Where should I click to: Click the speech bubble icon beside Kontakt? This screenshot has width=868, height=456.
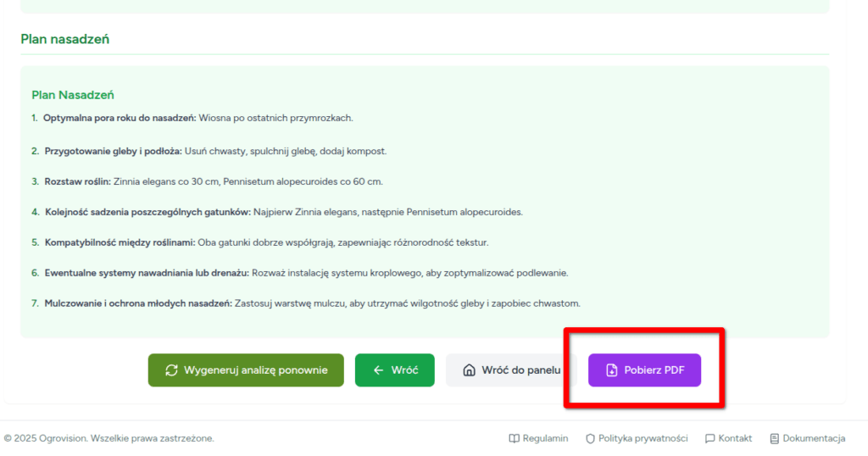point(709,438)
